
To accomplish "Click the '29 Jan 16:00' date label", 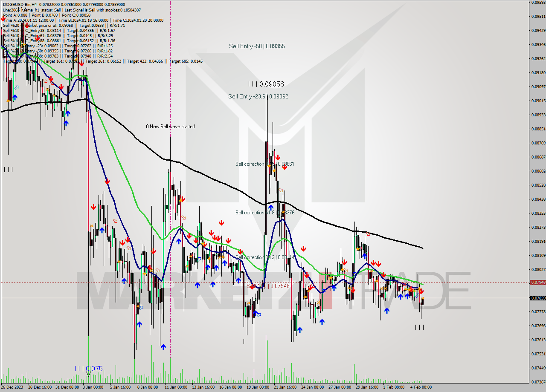I will click(x=367, y=387).
